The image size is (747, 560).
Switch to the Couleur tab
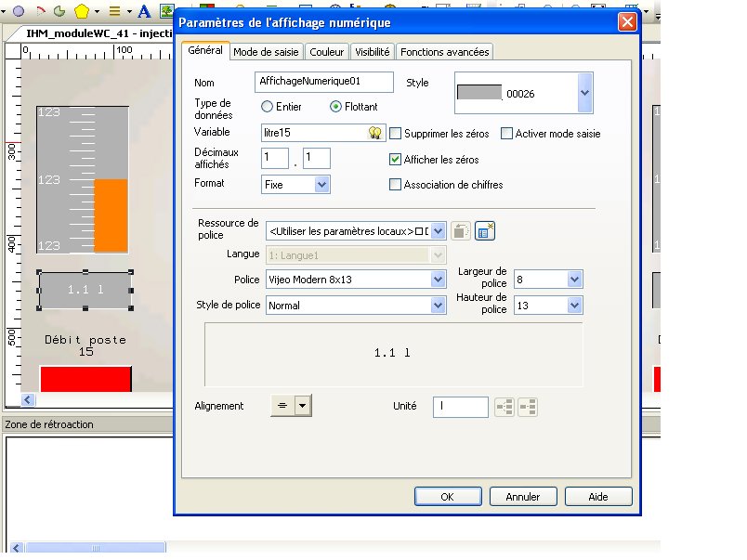point(327,52)
